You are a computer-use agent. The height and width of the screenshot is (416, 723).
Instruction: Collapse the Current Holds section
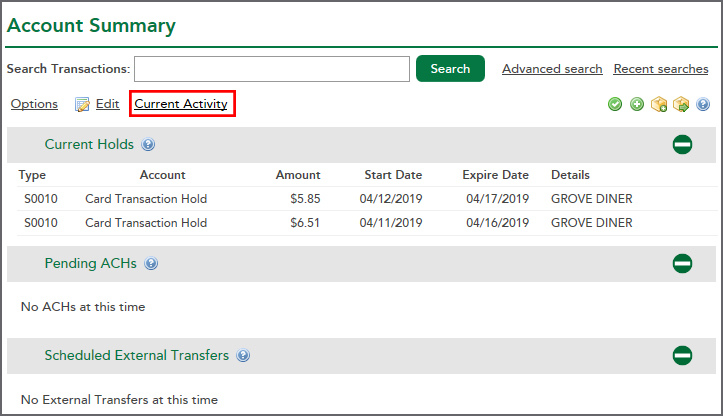pos(682,144)
